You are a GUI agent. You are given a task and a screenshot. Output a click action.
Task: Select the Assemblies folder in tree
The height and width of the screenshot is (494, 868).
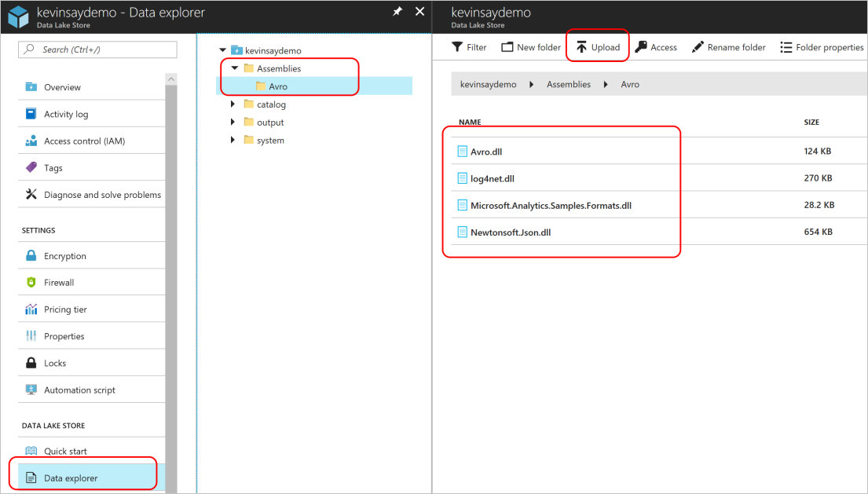278,68
